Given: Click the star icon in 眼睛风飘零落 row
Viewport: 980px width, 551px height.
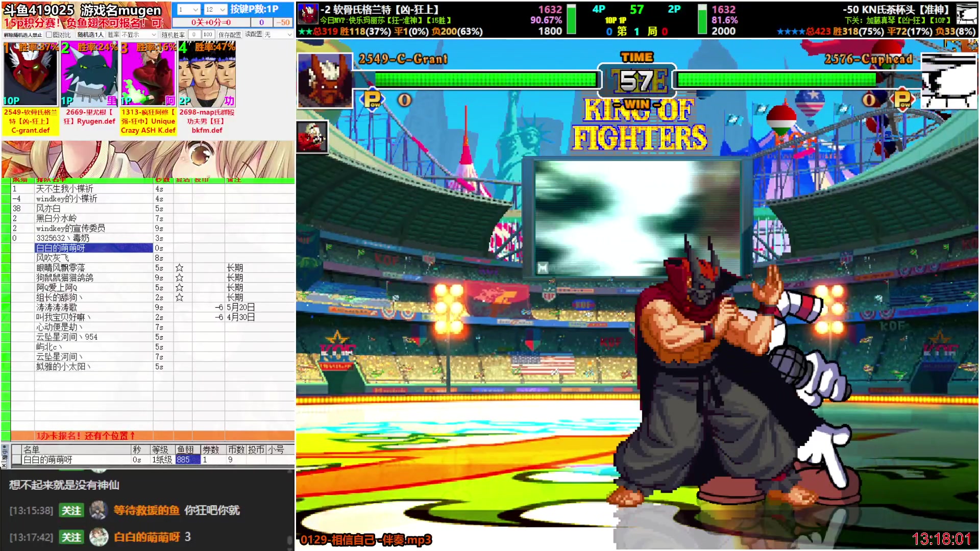Looking at the screenshot, I should click(179, 268).
